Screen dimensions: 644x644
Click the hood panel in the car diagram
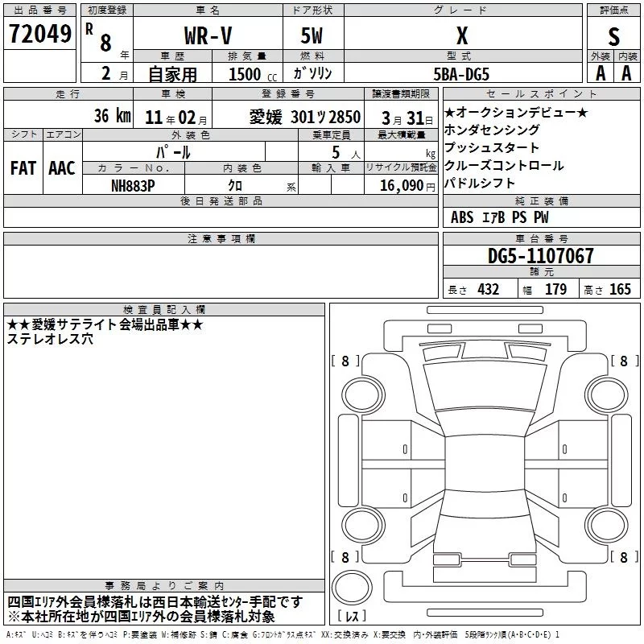(485, 386)
